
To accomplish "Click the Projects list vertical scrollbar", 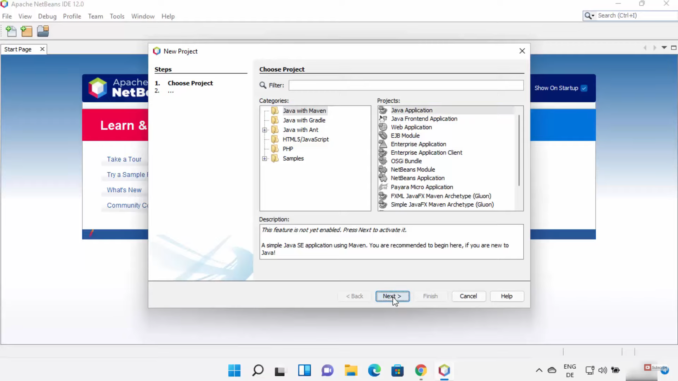I will (519, 150).
